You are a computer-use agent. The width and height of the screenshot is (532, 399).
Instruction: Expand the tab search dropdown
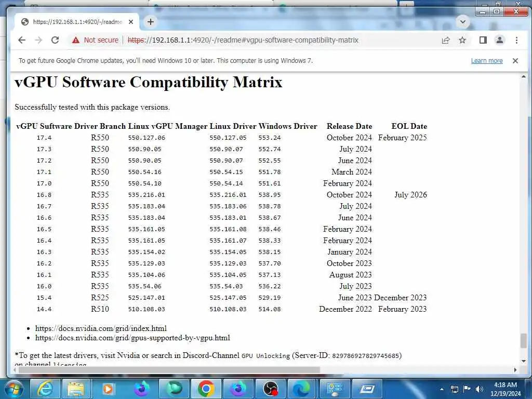(x=462, y=22)
